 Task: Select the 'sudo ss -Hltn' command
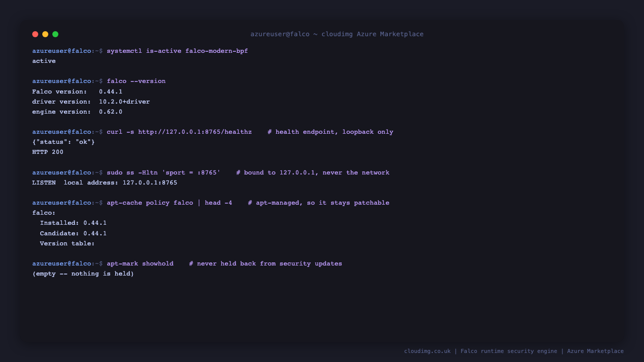click(x=164, y=173)
